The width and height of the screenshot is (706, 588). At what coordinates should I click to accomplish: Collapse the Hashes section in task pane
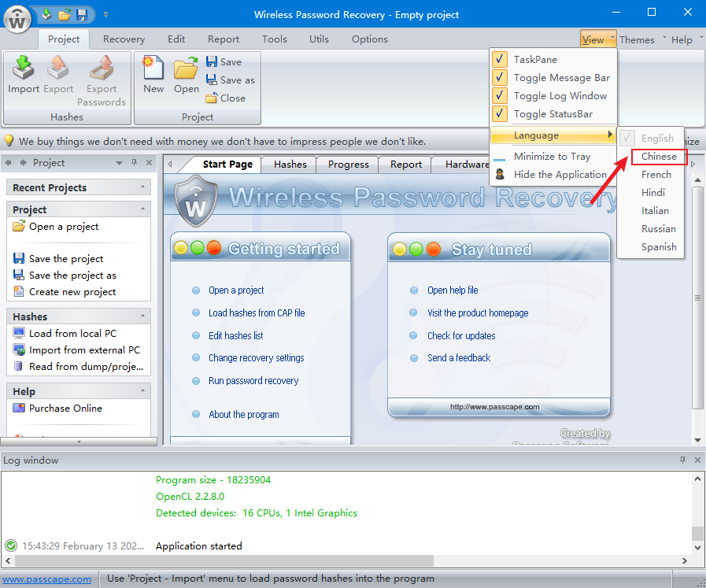(x=142, y=316)
